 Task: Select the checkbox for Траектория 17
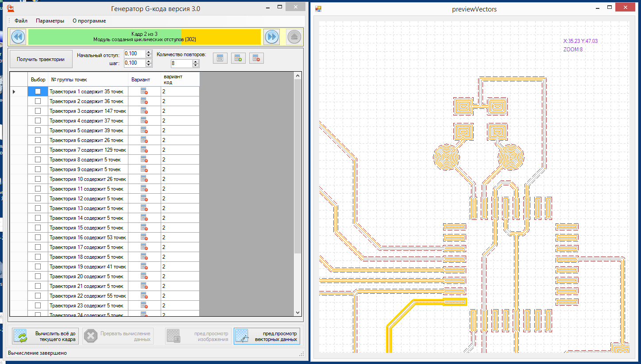click(38, 247)
